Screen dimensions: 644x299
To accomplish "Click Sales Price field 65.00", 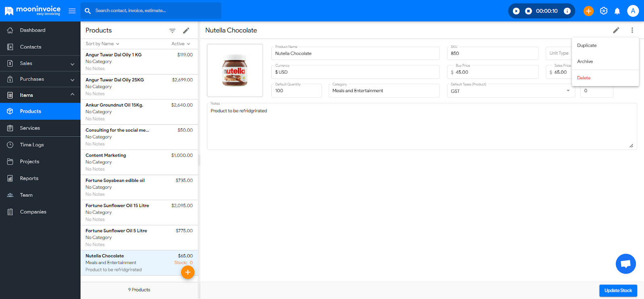I will (x=559, y=72).
